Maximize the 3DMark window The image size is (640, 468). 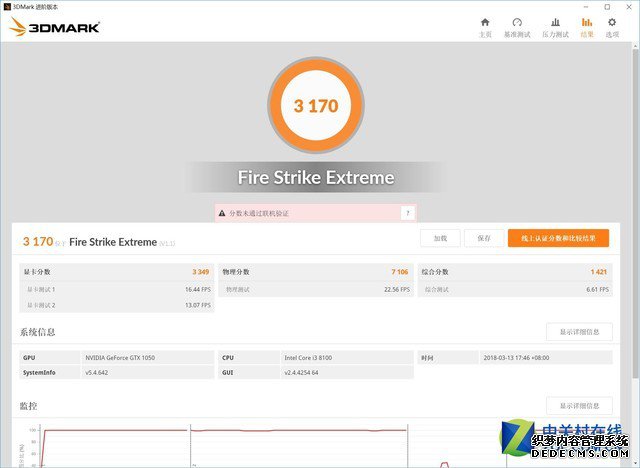click(607, 7)
